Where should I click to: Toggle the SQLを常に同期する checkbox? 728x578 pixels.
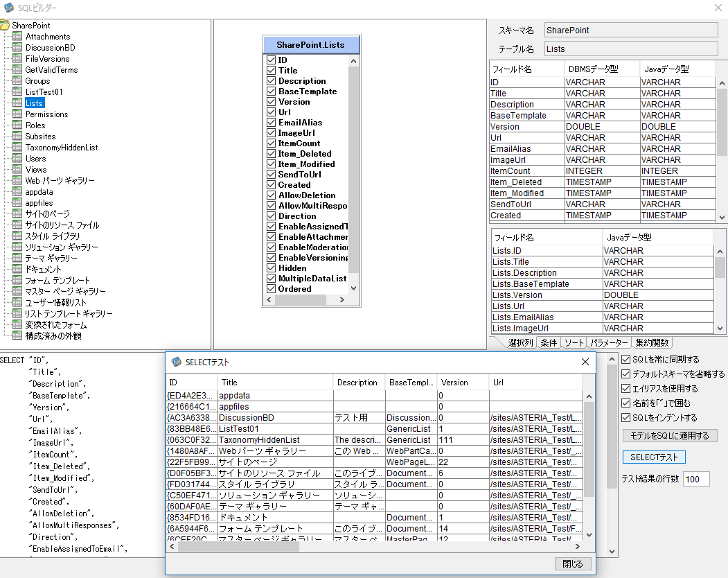(626, 360)
